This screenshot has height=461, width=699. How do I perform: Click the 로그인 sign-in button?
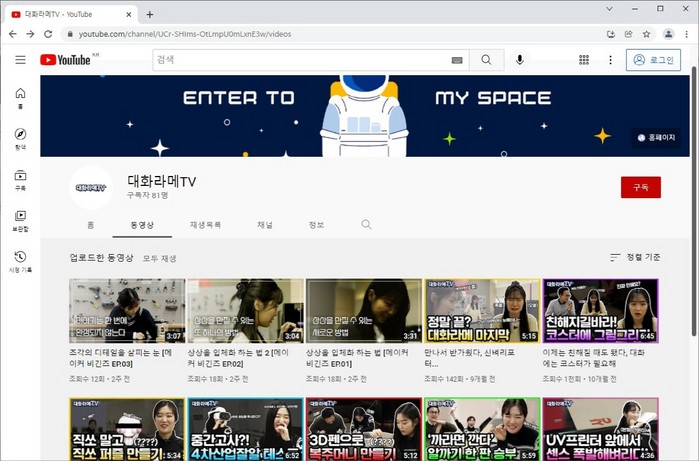coord(653,60)
